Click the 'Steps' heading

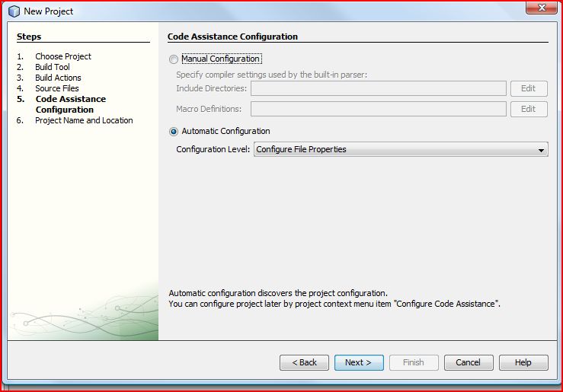[x=29, y=37]
